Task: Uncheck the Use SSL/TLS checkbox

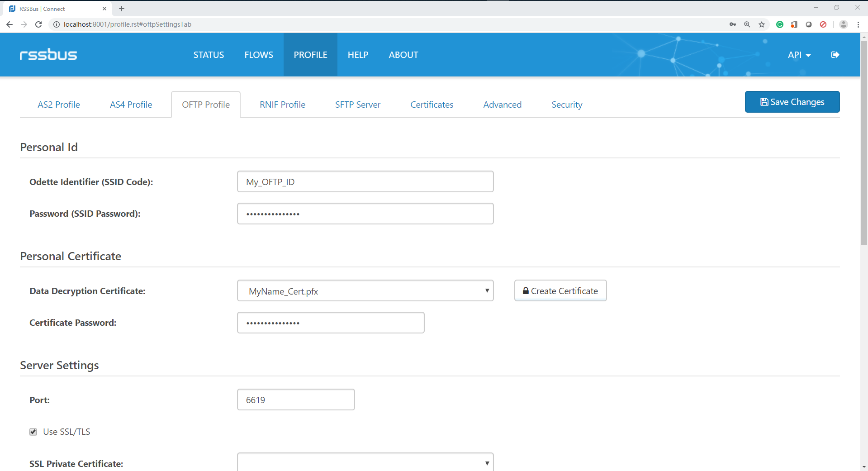Action: [x=33, y=432]
